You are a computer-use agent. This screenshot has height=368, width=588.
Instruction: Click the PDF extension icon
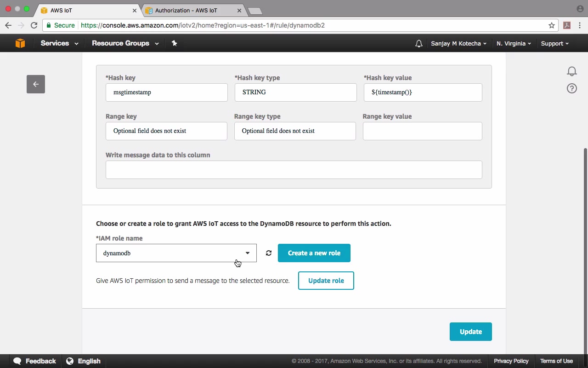[567, 25]
